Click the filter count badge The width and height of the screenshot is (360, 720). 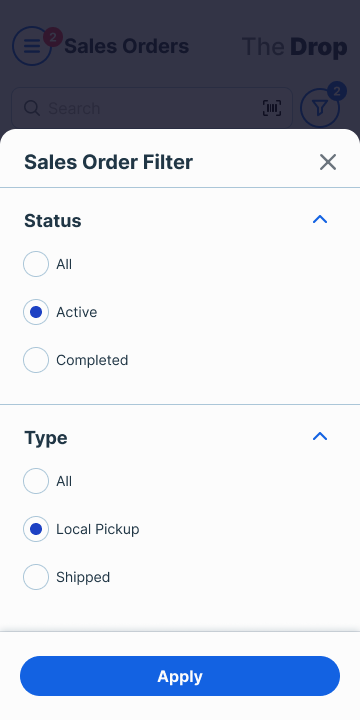click(337, 91)
